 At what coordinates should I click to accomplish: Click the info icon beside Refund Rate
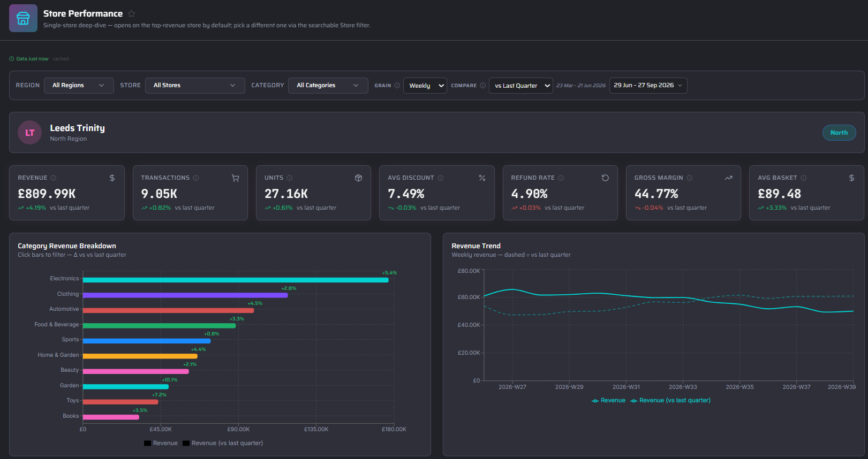tap(561, 178)
